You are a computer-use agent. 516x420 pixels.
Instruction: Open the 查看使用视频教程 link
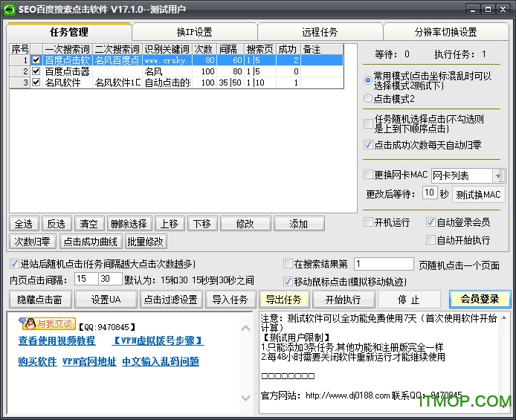point(57,340)
